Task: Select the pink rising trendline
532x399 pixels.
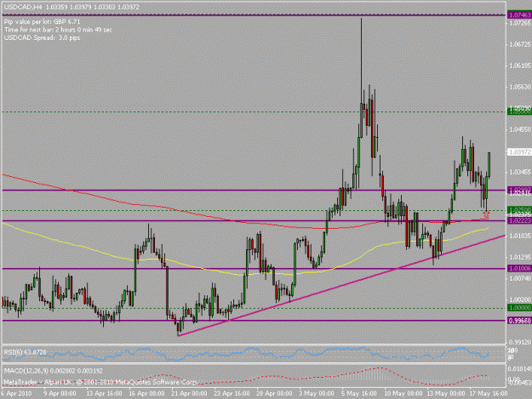Action: 341,285
